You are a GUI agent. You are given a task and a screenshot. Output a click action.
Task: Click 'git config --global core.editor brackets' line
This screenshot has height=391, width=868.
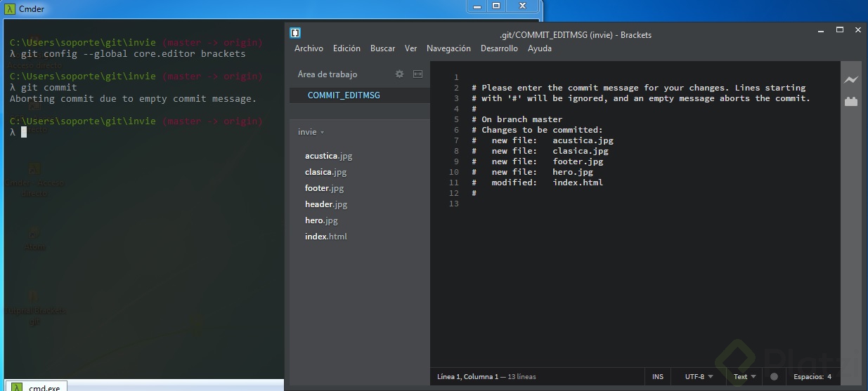[x=134, y=53]
